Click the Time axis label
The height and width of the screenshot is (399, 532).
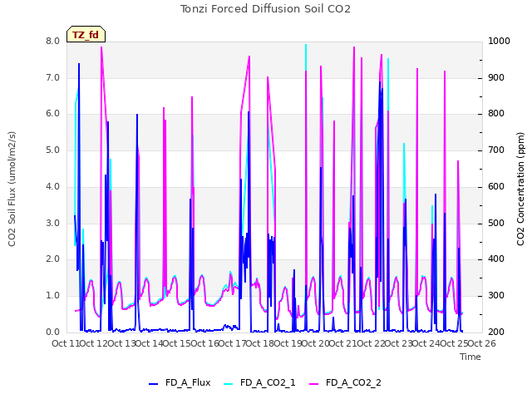click(x=470, y=357)
